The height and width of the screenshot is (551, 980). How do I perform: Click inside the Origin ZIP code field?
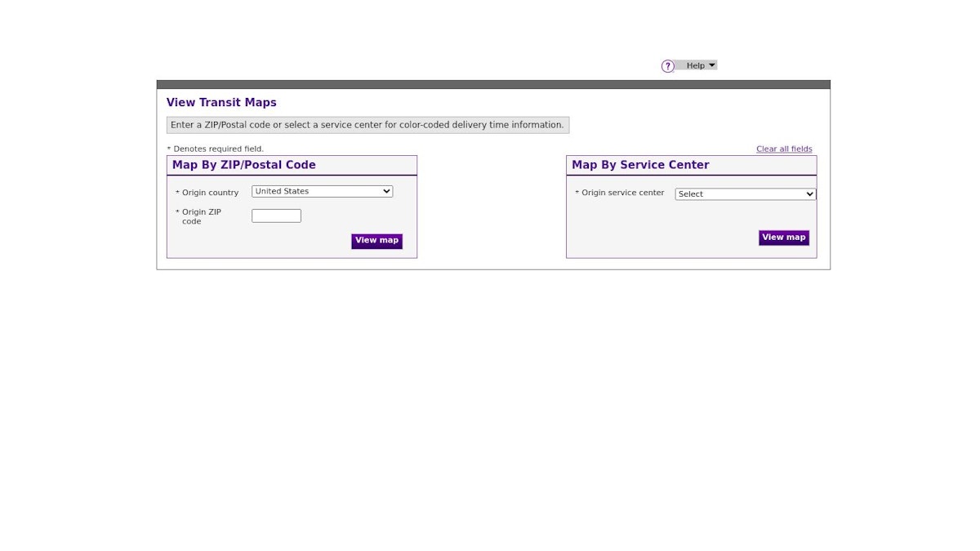[276, 216]
